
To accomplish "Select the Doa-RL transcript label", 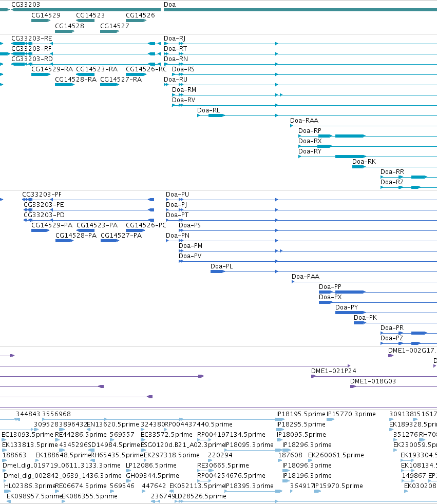I will point(208,110).
